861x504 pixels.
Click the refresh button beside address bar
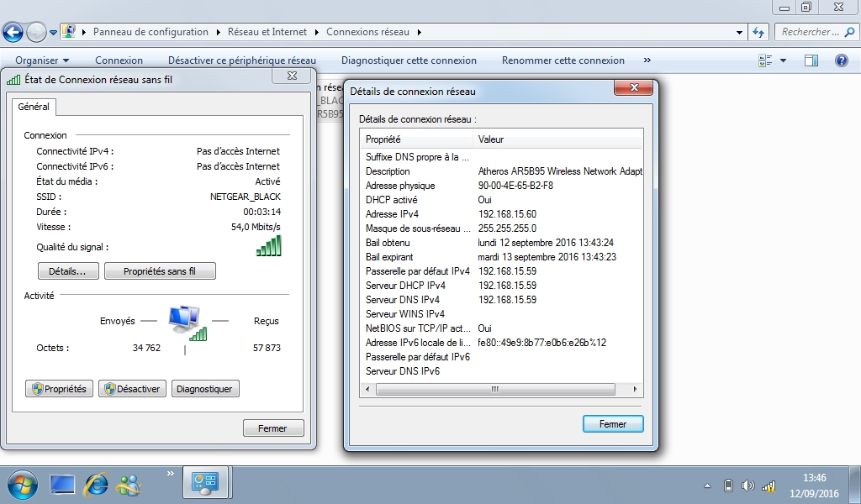758,32
